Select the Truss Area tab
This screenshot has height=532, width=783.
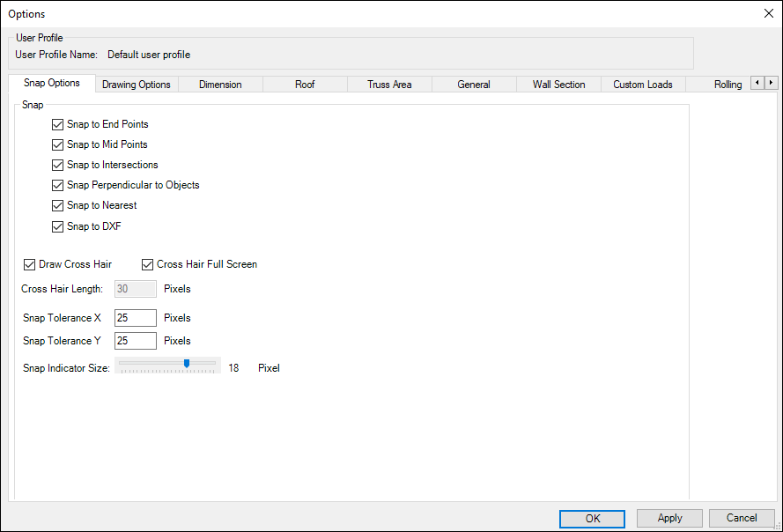389,85
